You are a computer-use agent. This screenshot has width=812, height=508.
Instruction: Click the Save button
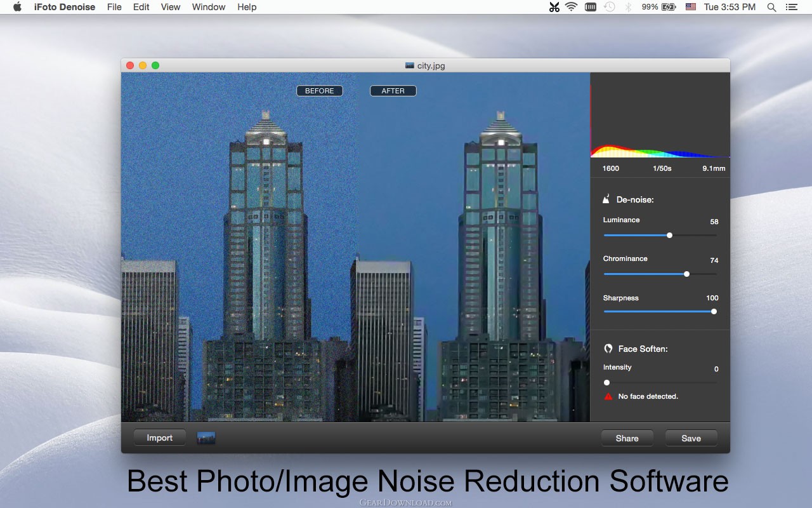pyautogui.click(x=691, y=438)
